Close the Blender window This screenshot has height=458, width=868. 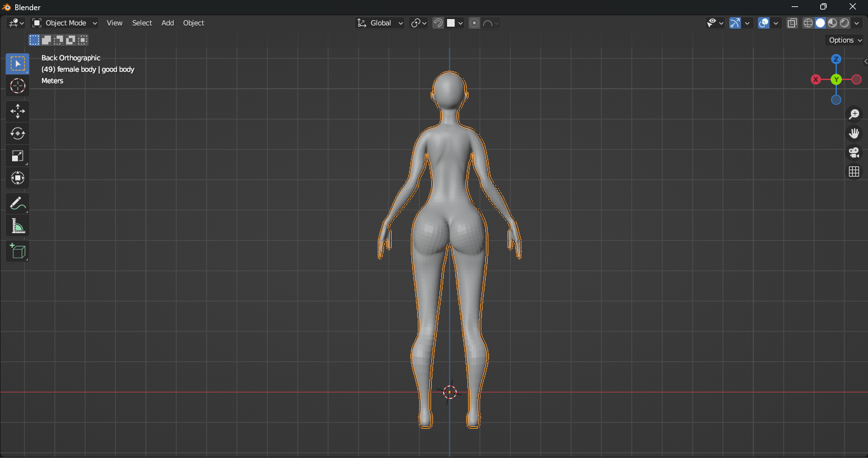point(853,7)
